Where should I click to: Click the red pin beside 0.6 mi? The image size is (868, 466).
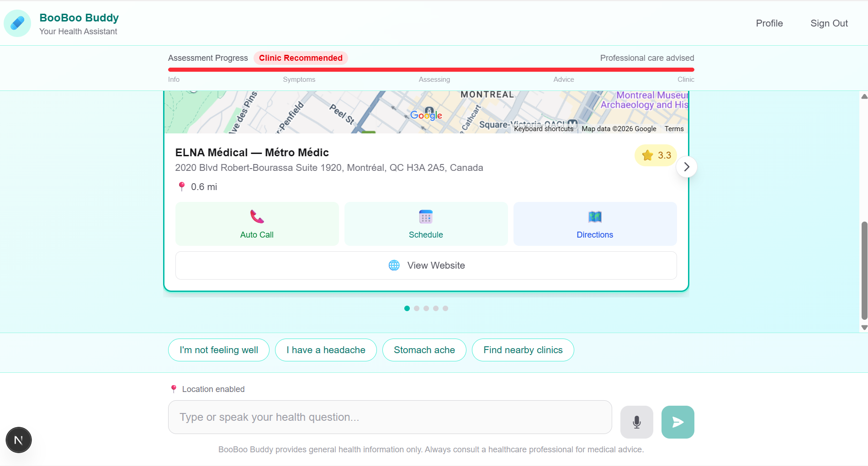coord(181,186)
